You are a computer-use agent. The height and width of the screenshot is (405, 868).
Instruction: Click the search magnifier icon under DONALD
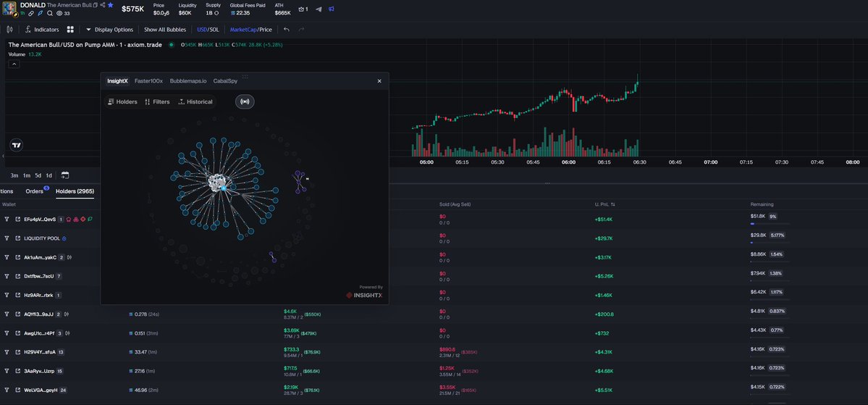(x=50, y=13)
